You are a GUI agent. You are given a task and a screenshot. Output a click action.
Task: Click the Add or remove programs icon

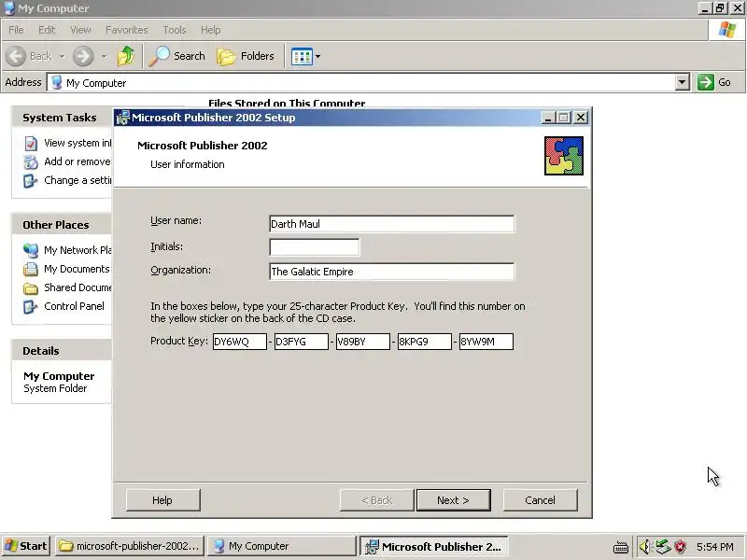pos(31,162)
